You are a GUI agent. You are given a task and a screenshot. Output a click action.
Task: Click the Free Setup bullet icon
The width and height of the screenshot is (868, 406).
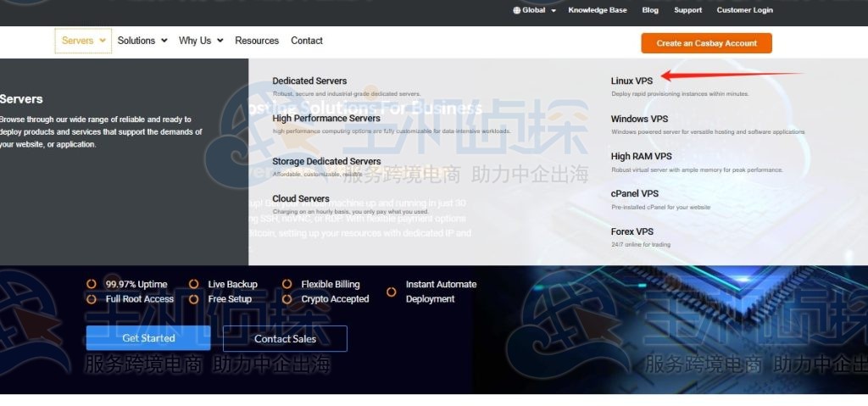point(194,299)
